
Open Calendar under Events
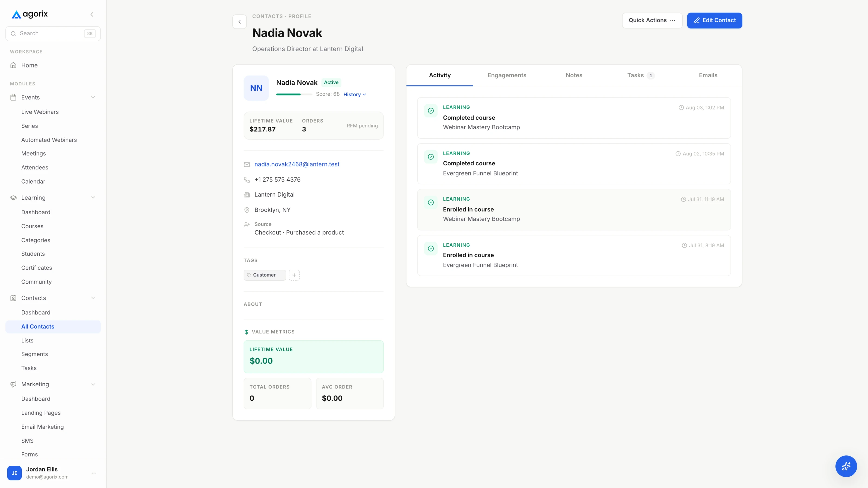point(33,182)
